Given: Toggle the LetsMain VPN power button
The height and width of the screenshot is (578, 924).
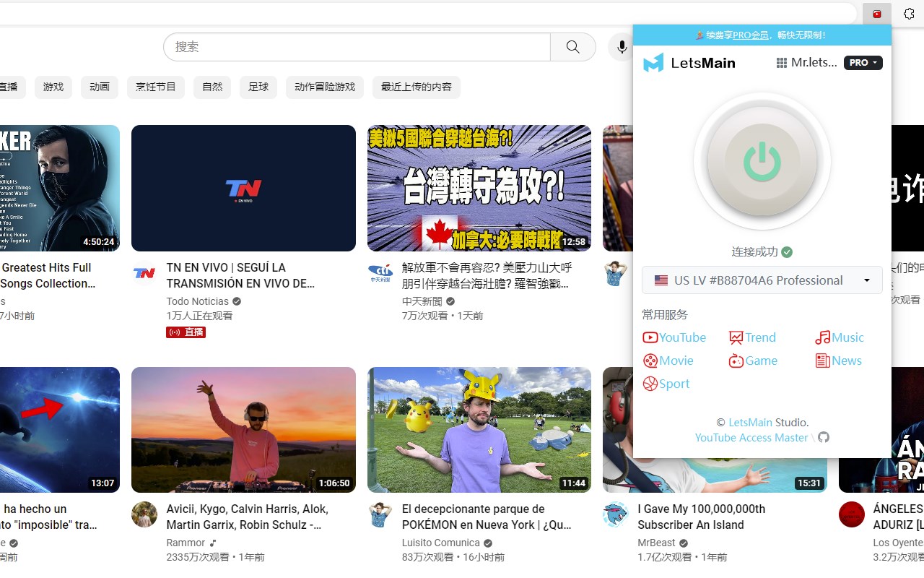Looking at the screenshot, I should point(762,161).
